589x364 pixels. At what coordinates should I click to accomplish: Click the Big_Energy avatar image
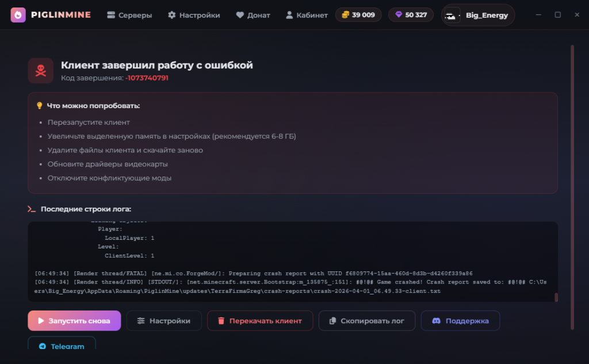(x=453, y=16)
